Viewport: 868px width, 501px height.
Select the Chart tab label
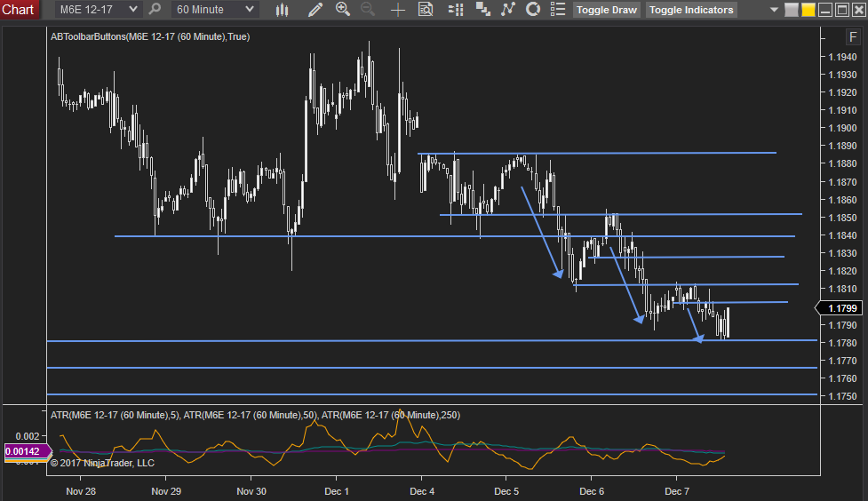tap(19, 10)
